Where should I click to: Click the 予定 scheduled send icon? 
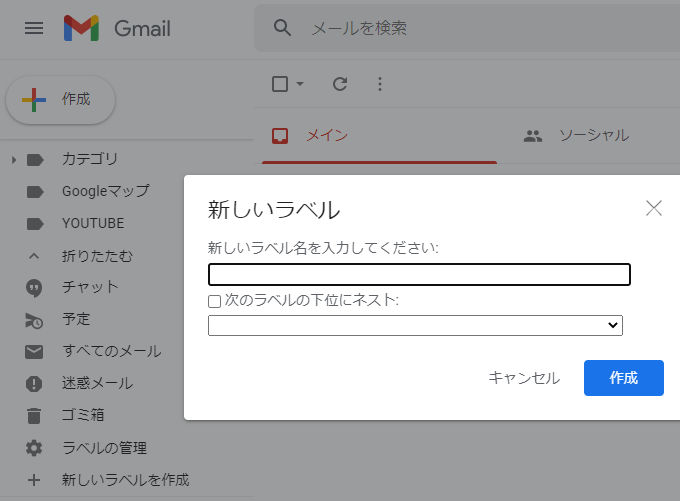[34, 321]
